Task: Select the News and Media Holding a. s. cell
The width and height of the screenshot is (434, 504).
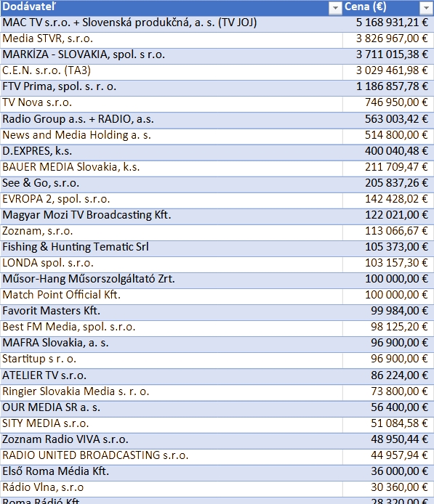Action: [172, 137]
